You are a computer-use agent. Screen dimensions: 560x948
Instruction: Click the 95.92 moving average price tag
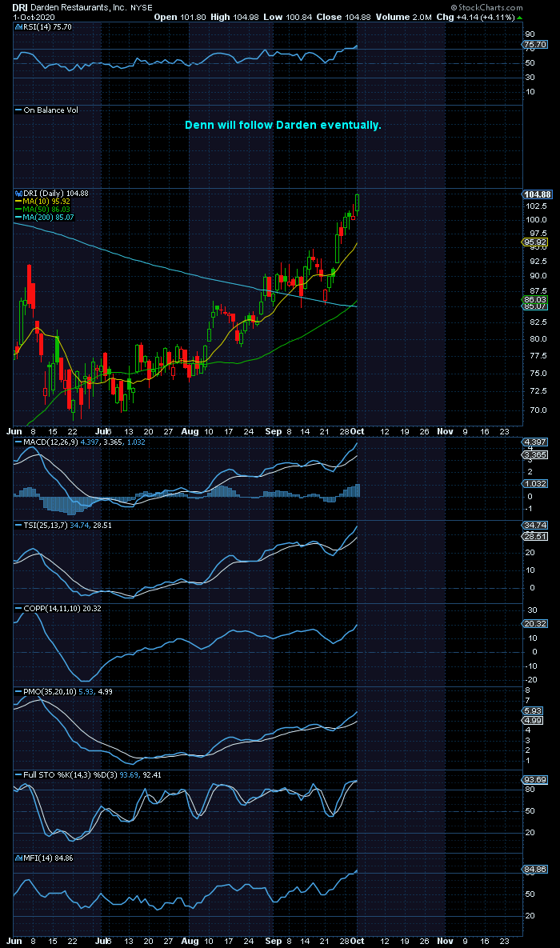click(x=534, y=242)
